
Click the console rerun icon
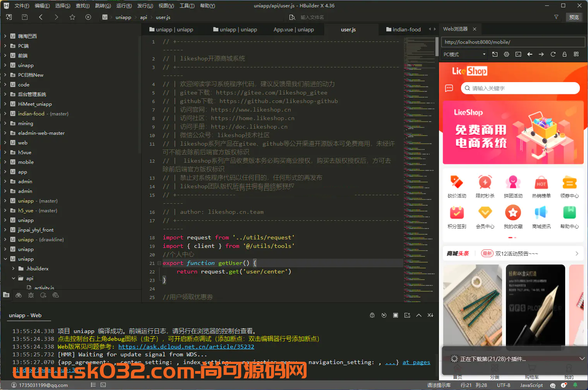tap(384, 315)
